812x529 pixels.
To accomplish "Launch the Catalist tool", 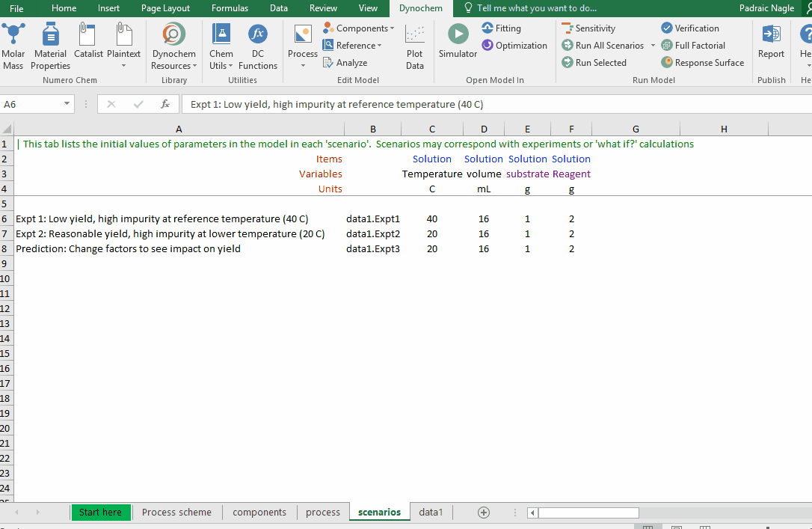I will pos(88,46).
